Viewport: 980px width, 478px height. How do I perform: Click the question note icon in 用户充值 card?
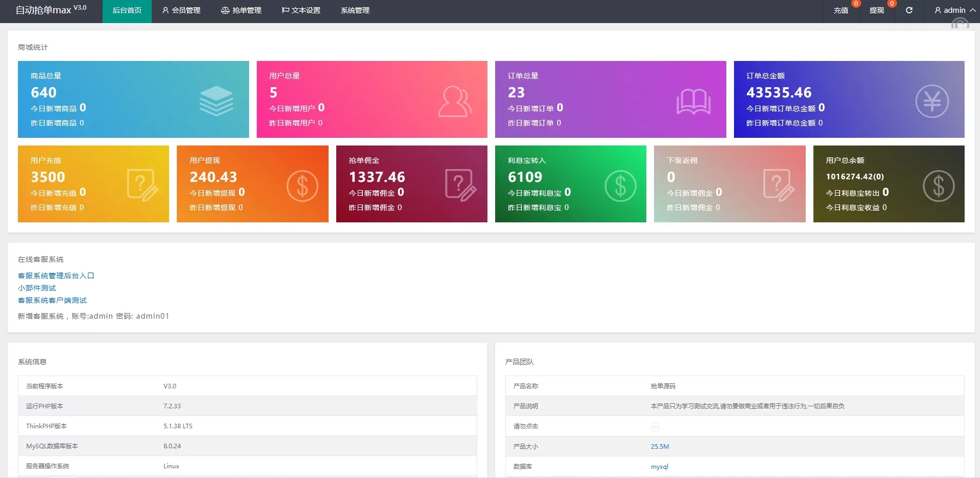[x=142, y=185]
